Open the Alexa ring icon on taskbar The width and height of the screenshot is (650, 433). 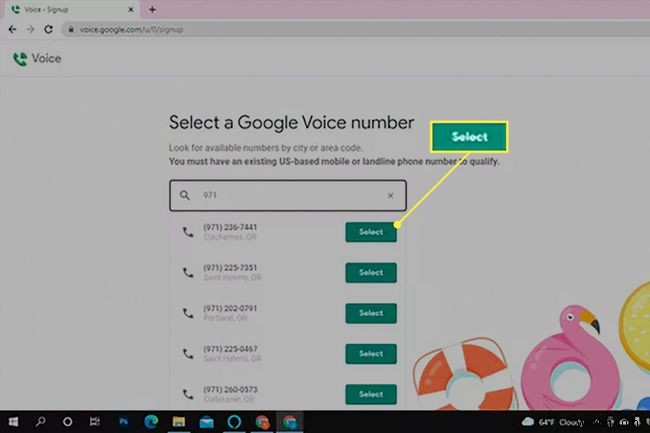[x=234, y=422]
